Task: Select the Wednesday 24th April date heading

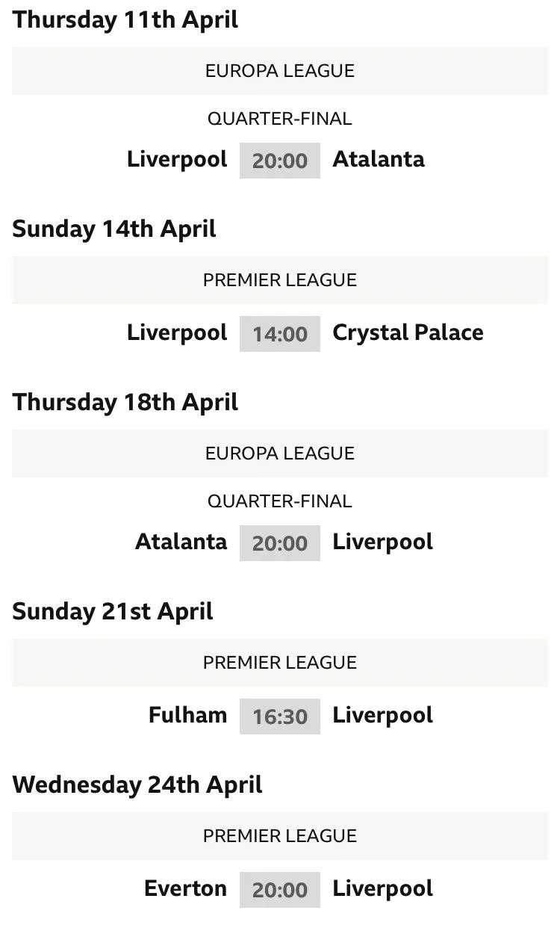Action: click(x=137, y=785)
